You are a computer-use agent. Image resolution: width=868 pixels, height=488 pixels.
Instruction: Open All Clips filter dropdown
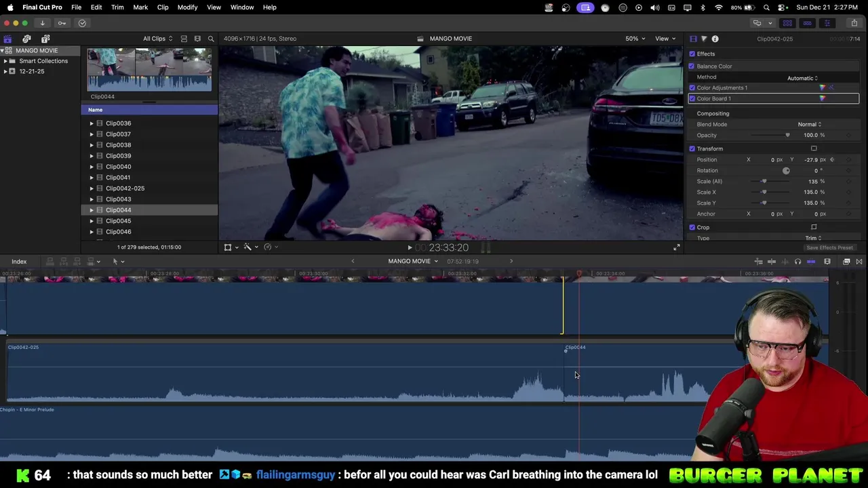click(157, 39)
